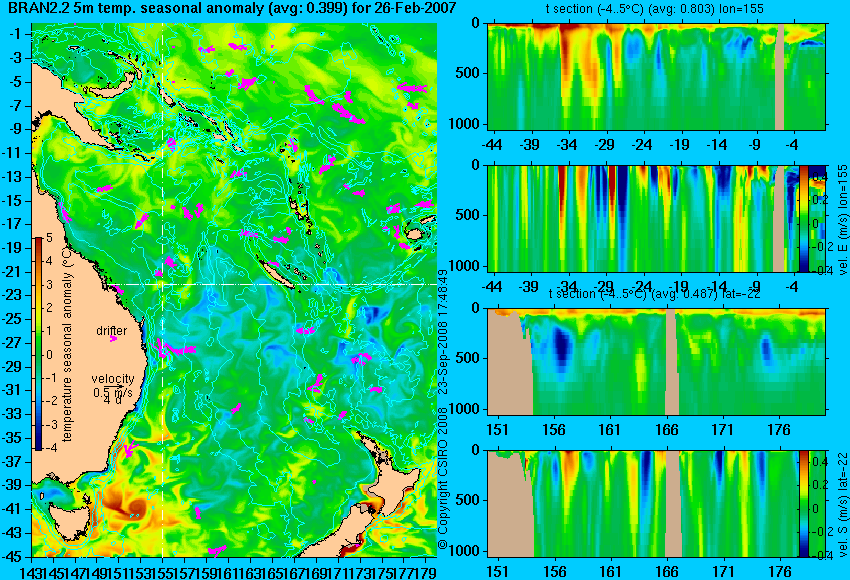Click the BRAN2.2 5m temp. anomaly title
Image resolution: width=850 pixels, height=580 pixels.
point(228,8)
